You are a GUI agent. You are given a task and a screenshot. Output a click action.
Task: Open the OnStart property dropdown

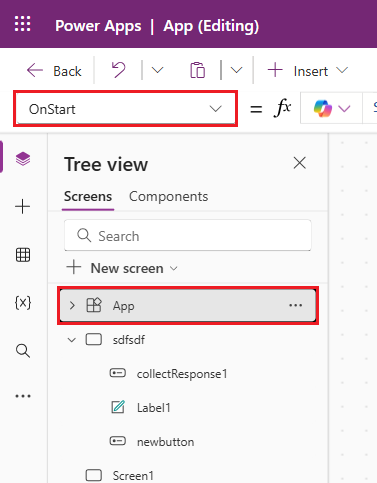pyautogui.click(x=125, y=109)
